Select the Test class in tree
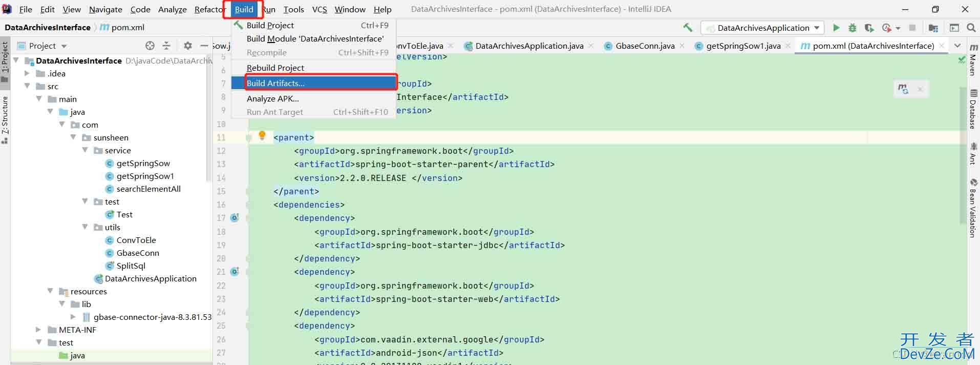Screen dimensions: 980x365 [x=124, y=214]
